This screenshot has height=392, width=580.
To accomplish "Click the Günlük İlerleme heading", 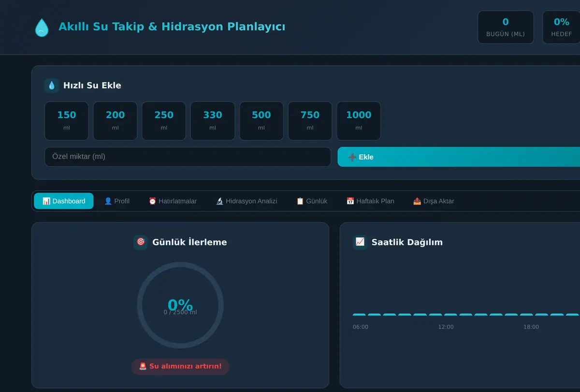I will (x=189, y=242).
